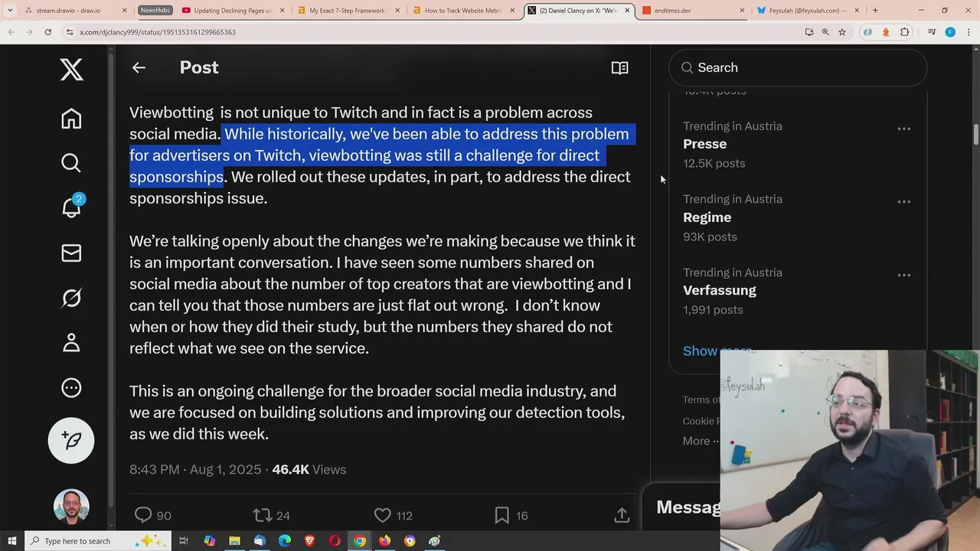Close the Daniel Clancy on X tab
The width and height of the screenshot is (980, 551).
(627, 11)
